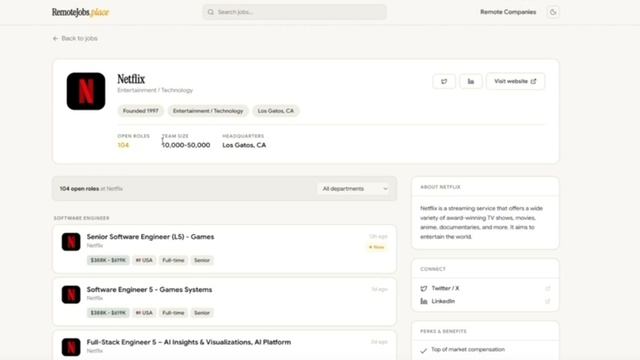Screen dimensions: 640x360
Task: Toggle dark mode with moon icon
Action: coord(553,12)
